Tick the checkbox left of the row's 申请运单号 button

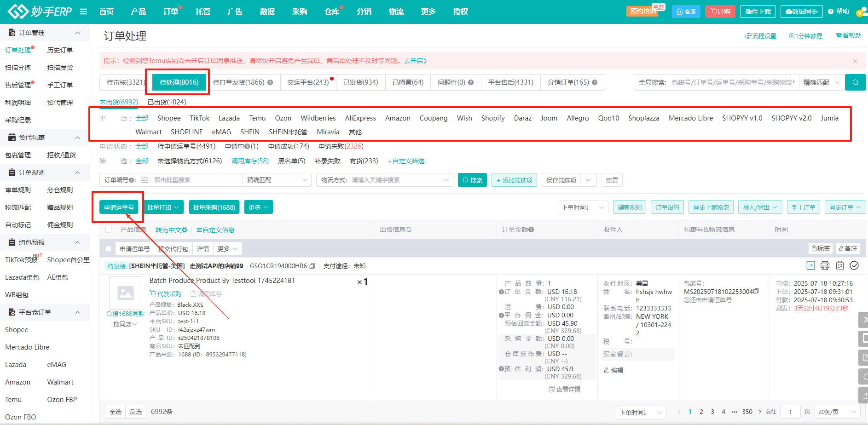[x=109, y=249]
